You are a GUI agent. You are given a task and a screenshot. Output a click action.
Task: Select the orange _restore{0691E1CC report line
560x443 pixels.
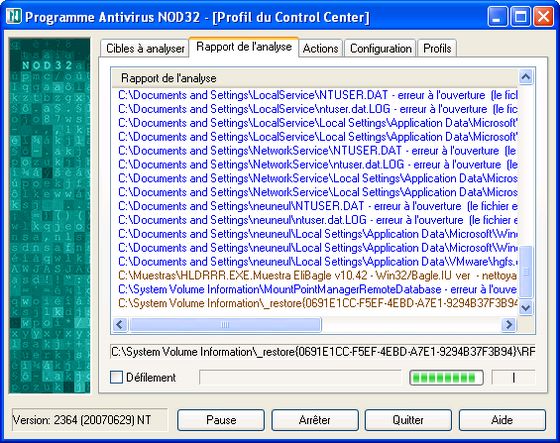pyautogui.click(x=318, y=303)
